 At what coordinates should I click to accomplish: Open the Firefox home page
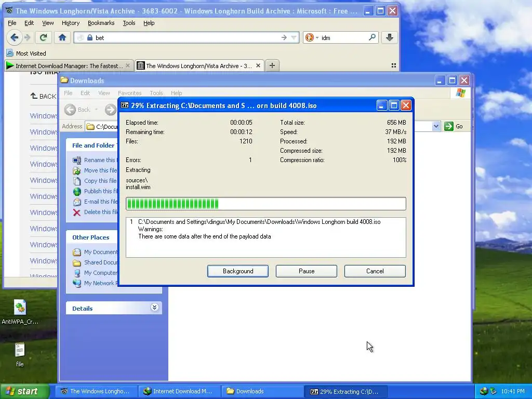click(x=62, y=37)
